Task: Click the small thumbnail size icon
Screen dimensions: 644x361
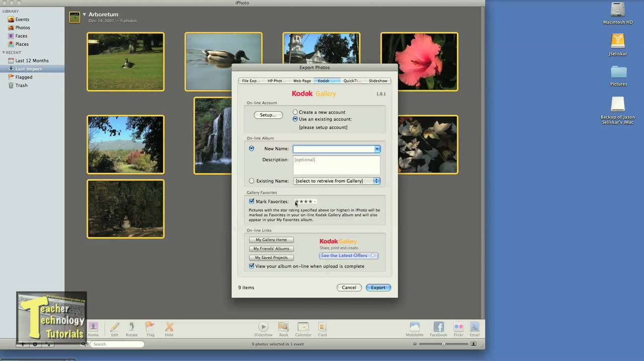Action: [415, 344]
